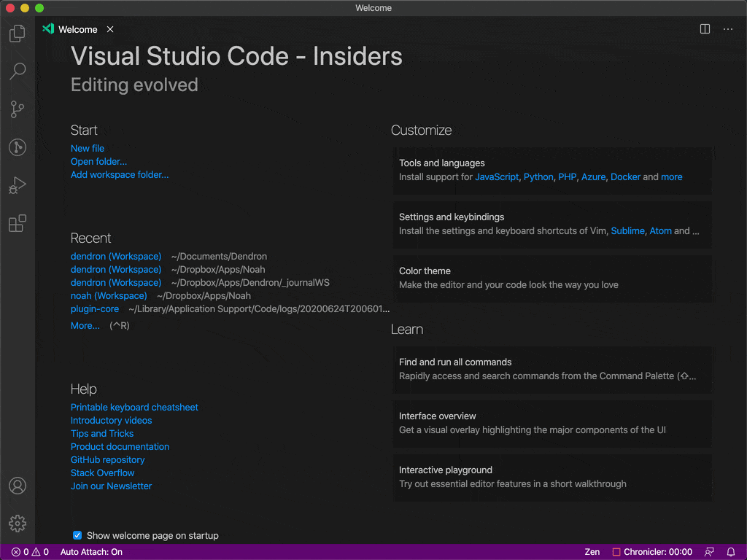This screenshot has height=560, width=747.
Task: Click the errors count status bar item
Action: 20,552
